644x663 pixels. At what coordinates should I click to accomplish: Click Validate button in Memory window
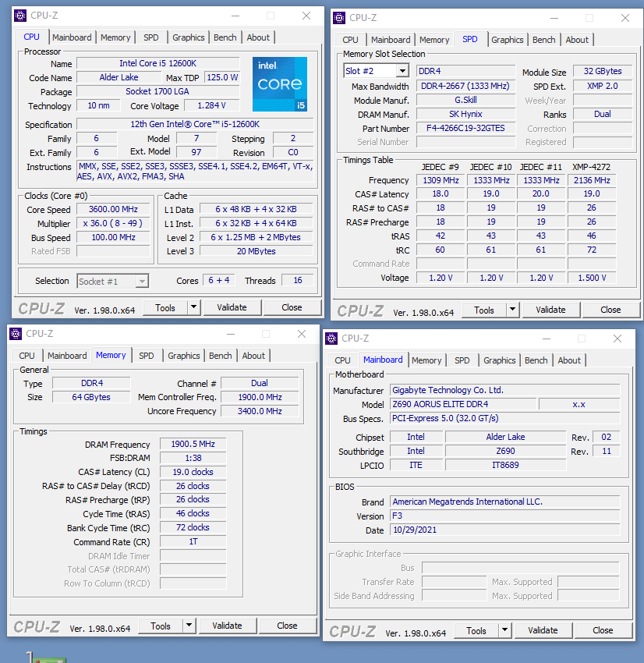coord(228,626)
